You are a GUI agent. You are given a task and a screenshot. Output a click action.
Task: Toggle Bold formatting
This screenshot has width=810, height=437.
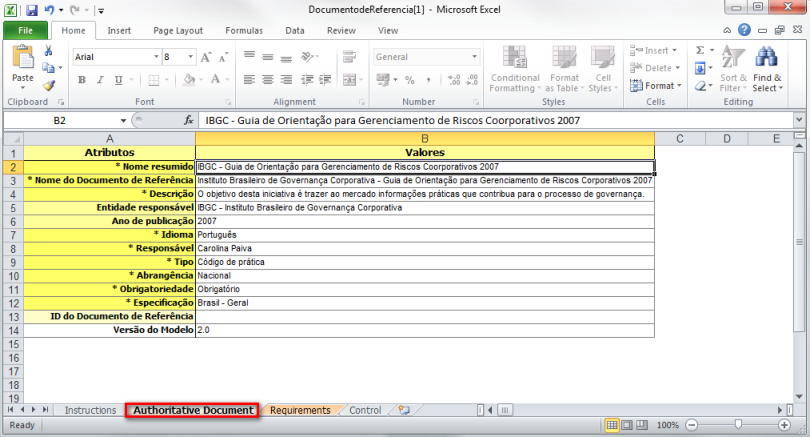point(82,80)
